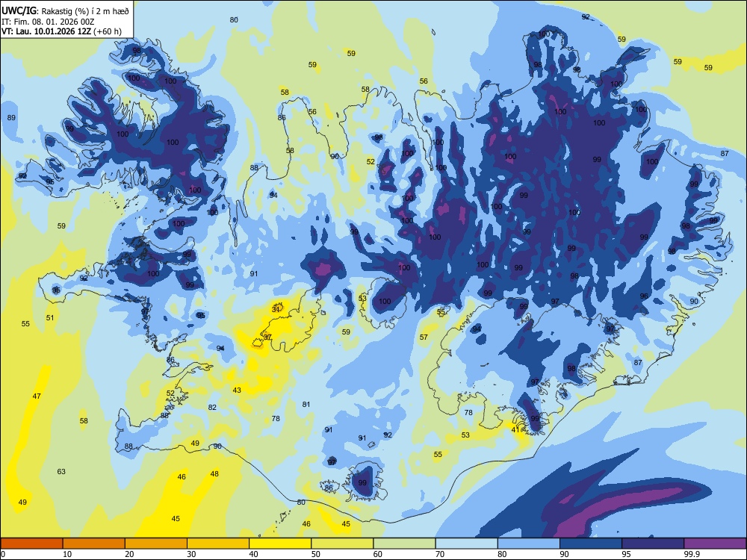Screen dimensions: 747x560
Task: Click the map humidity value '81'
Action: point(306,404)
